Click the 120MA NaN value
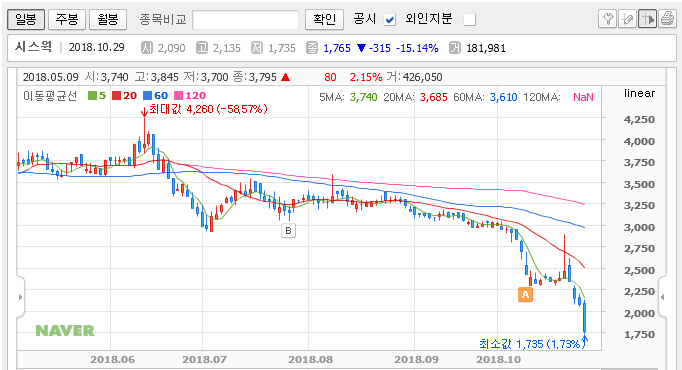This screenshot has height=370, width=682. pos(583,97)
